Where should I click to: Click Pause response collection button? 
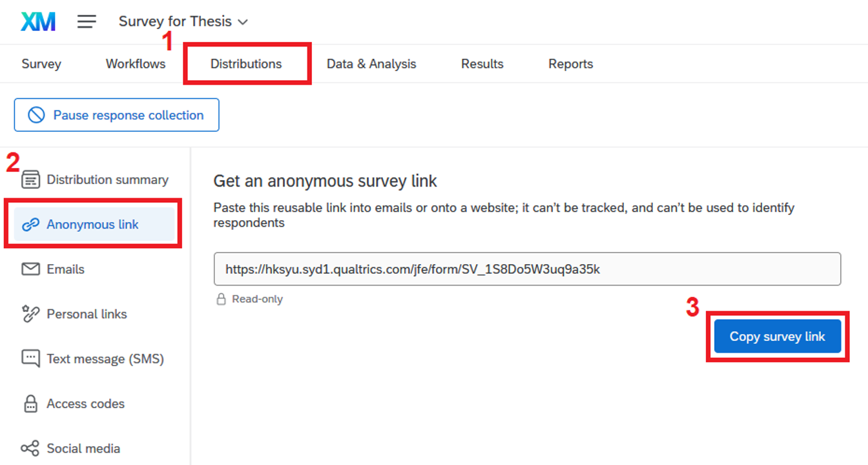coord(117,115)
